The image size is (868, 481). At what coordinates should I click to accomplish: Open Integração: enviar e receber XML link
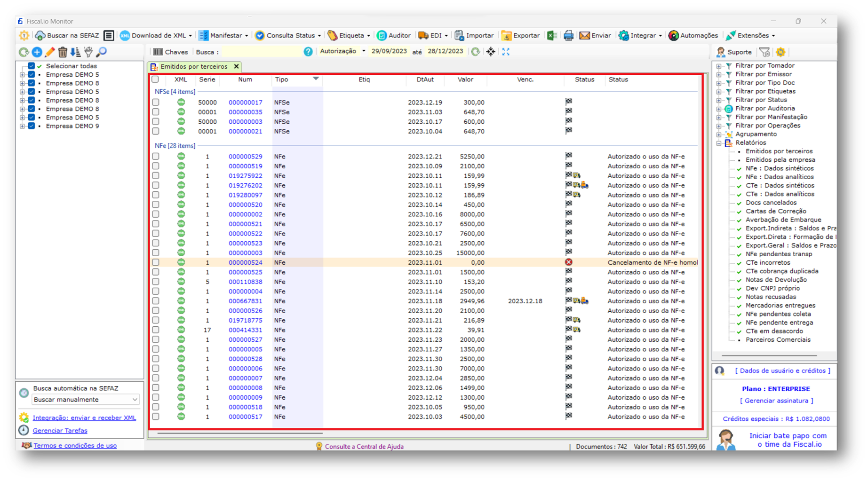tap(84, 418)
